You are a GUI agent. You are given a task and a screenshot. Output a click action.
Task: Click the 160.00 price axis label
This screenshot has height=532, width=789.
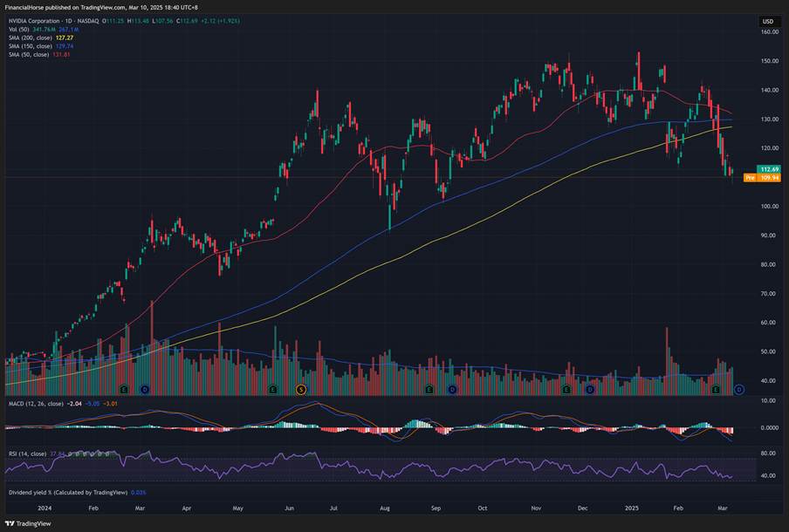tap(770, 31)
